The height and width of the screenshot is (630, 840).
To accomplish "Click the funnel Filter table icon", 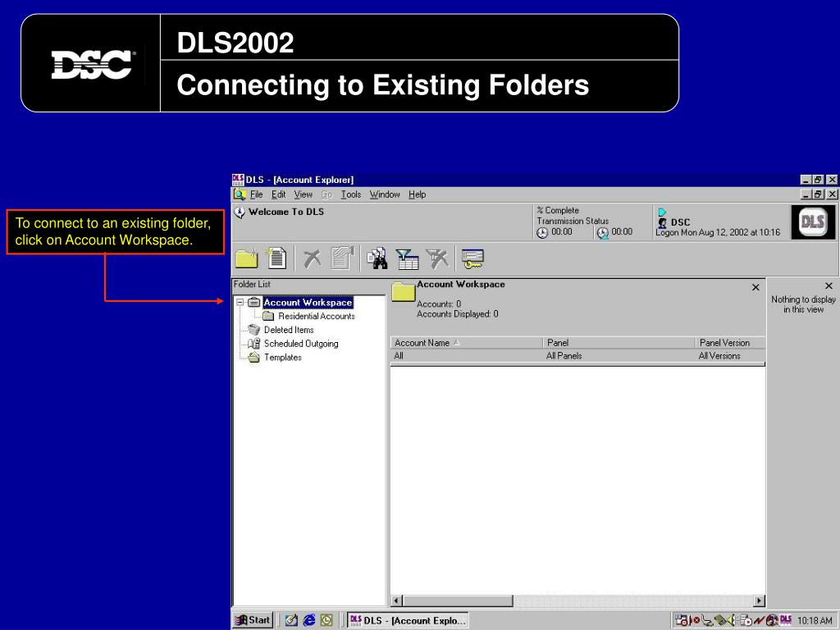I will (407, 258).
